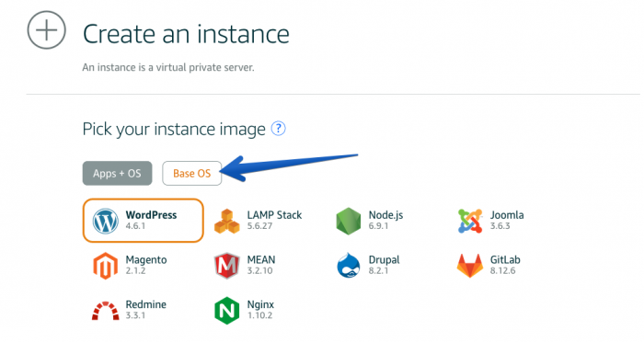Image resolution: width=644 pixels, height=342 pixels.
Task: Select the Magento 2.1.2 label
Action: point(146,265)
